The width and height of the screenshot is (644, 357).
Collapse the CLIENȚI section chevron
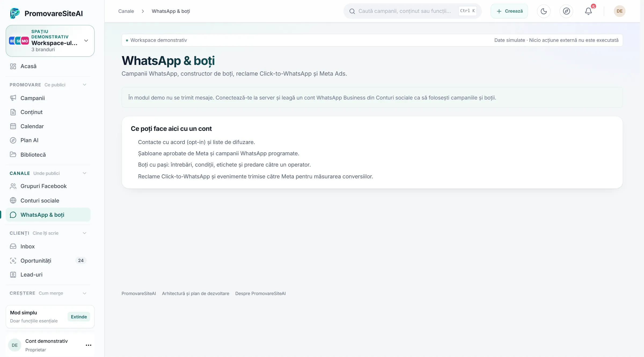tap(85, 233)
